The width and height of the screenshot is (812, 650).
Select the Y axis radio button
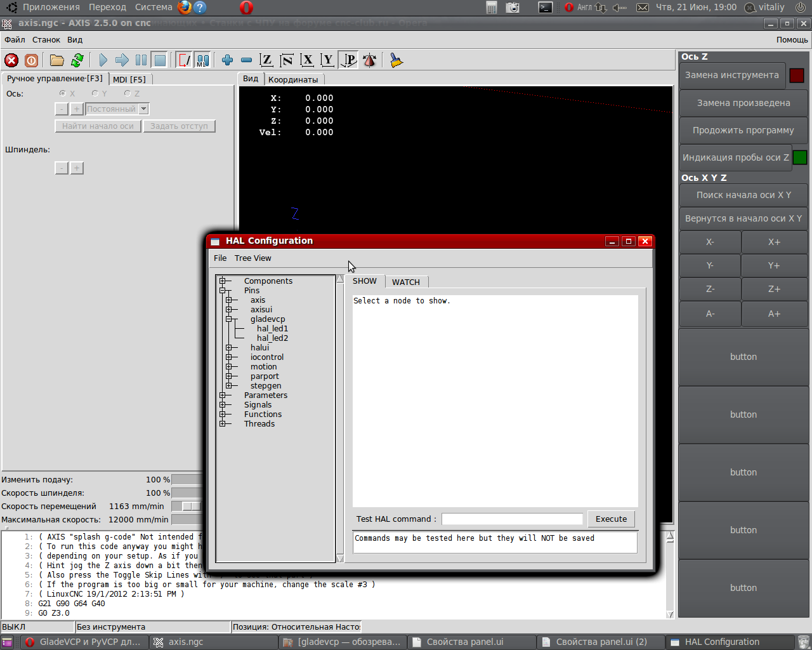[95, 93]
